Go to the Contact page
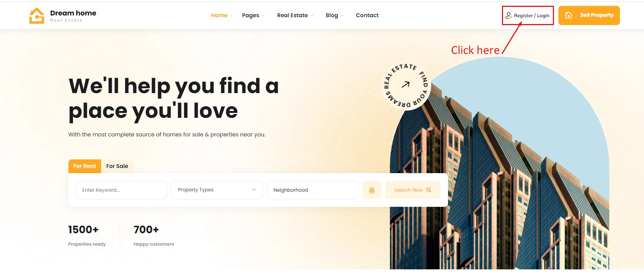644x280 pixels. [367, 15]
